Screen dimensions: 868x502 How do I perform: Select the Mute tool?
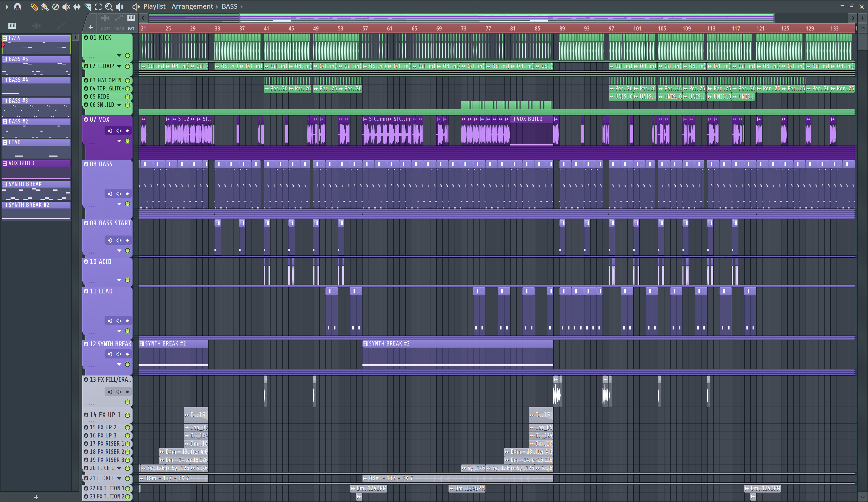(66, 7)
